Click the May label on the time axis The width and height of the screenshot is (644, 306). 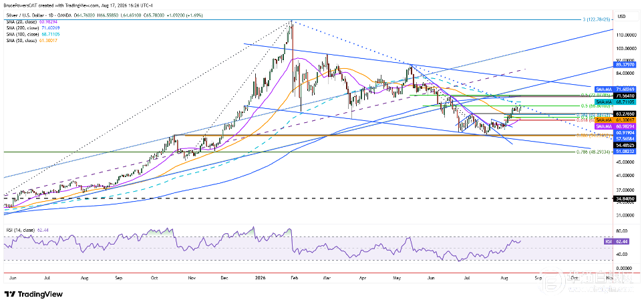tap(396, 278)
